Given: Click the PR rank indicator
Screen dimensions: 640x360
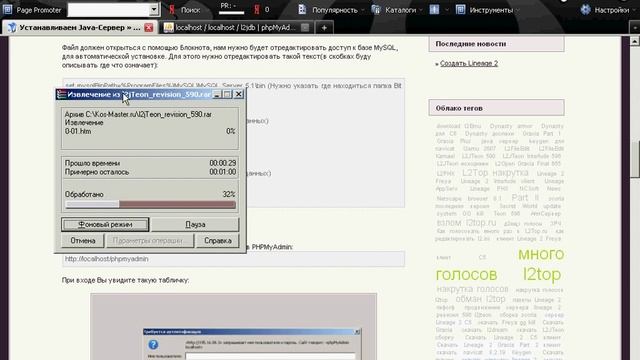Looking at the screenshot, I should (231, 9).
